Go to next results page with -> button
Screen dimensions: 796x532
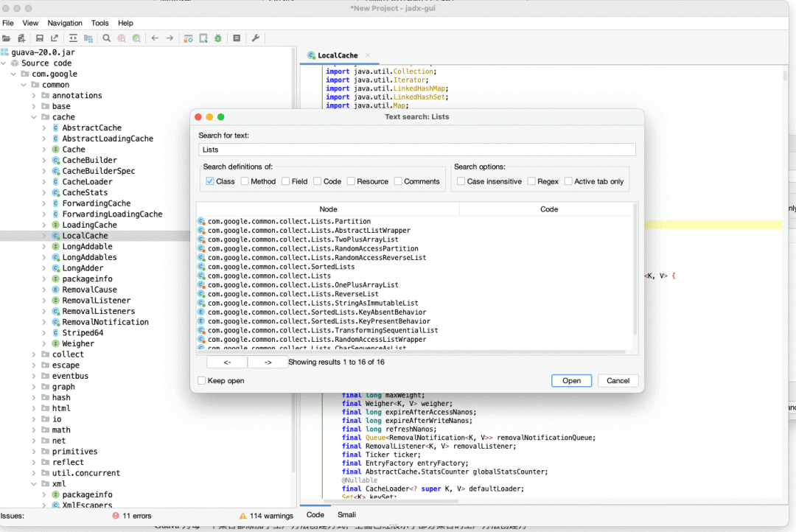point(268,362)
